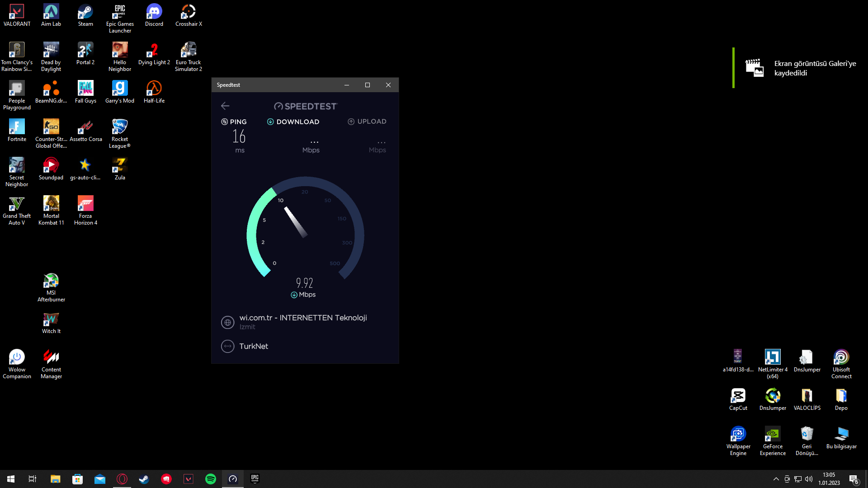This screenshot has height=488, width=868.
Task: Click the taskbar clock and date
Action: pyautogui.click(x=829, y=479)
